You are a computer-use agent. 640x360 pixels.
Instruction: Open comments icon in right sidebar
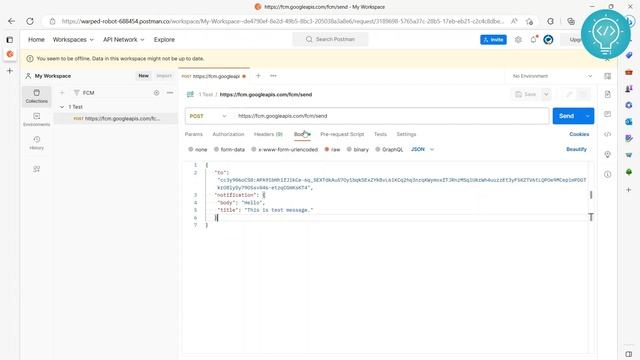(607, 114)
